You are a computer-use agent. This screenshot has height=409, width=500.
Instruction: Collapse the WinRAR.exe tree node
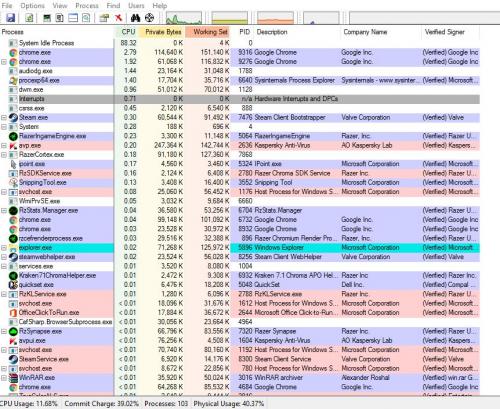[4, 378]
